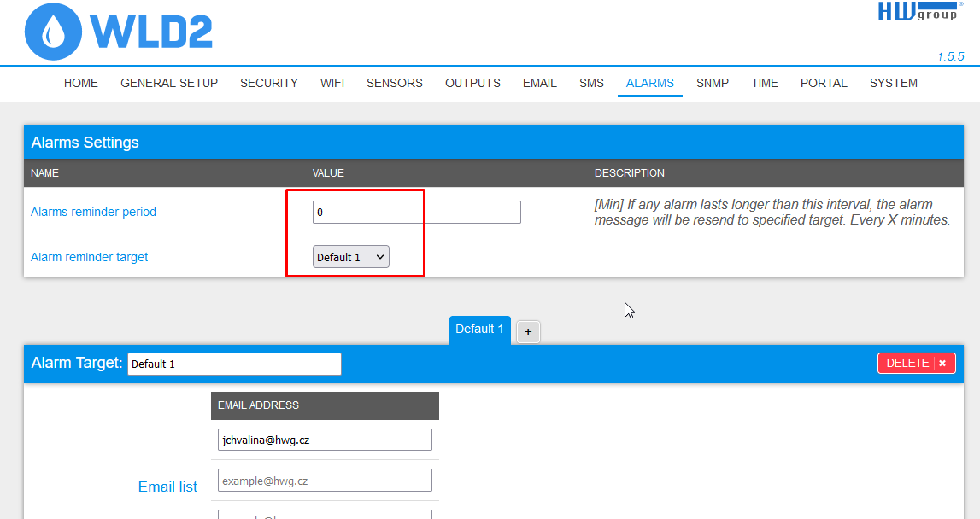The height and width of the screenshot is (519, 980).
Task: Open the SECURITY menu item
Action: click(269, 83)
